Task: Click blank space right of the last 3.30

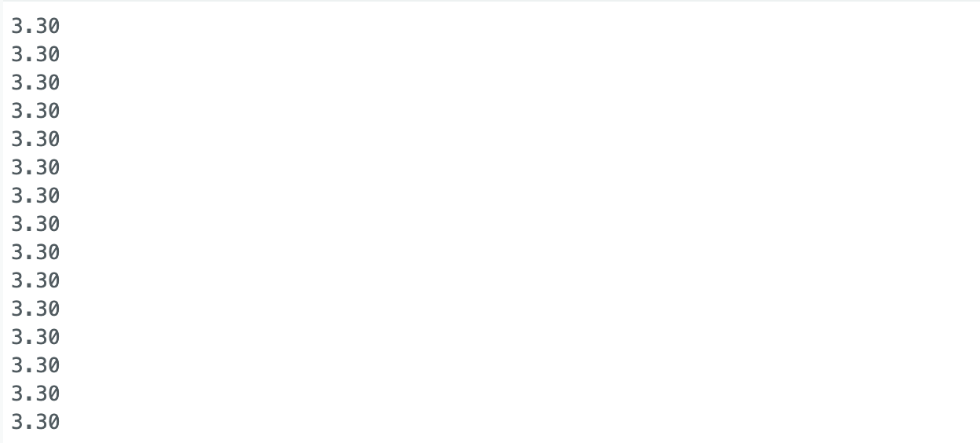Action: (518, 422)
